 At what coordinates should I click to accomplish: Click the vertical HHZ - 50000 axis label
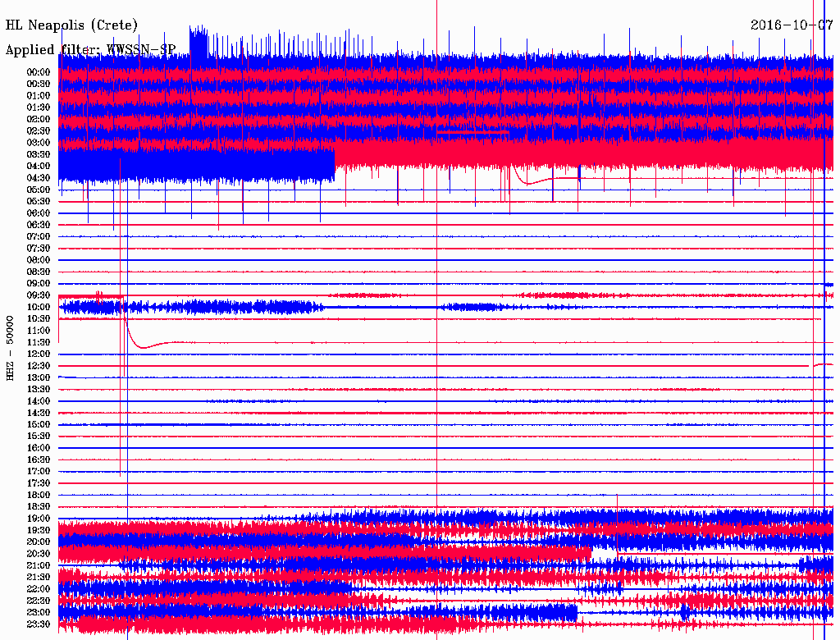click(11, 347)
